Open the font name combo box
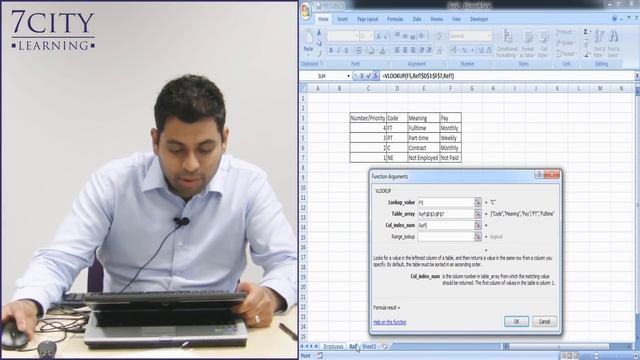 (343, 36)
